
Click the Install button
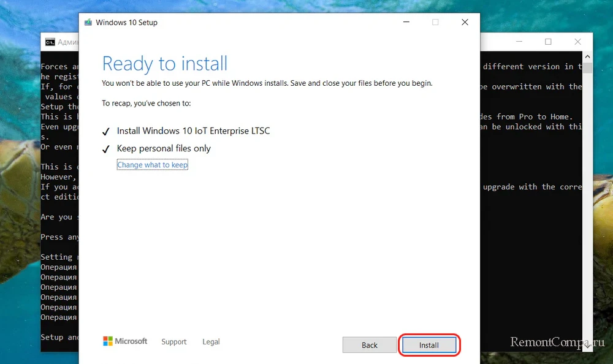tap(429, 345)
